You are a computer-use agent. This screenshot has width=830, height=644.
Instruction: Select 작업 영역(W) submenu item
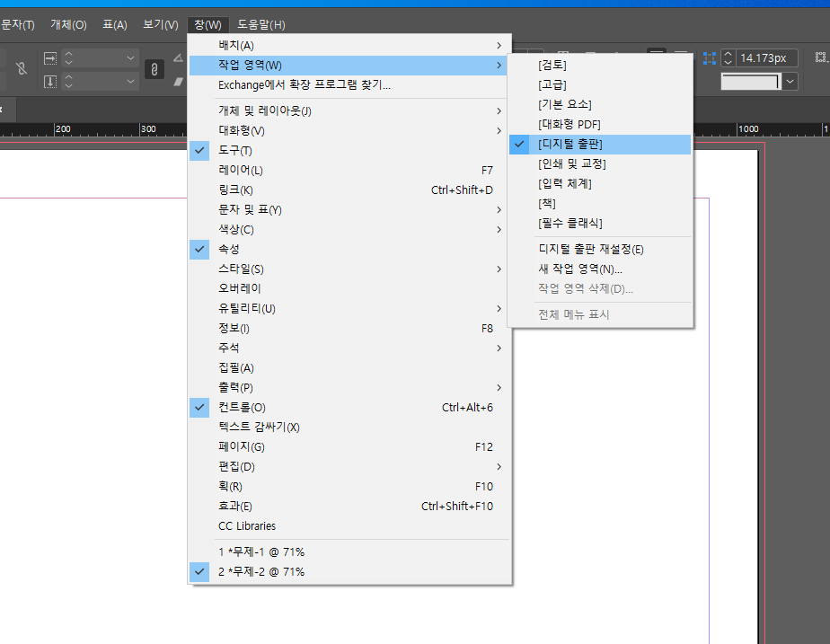pyautogui.click(x=348, y=65)
